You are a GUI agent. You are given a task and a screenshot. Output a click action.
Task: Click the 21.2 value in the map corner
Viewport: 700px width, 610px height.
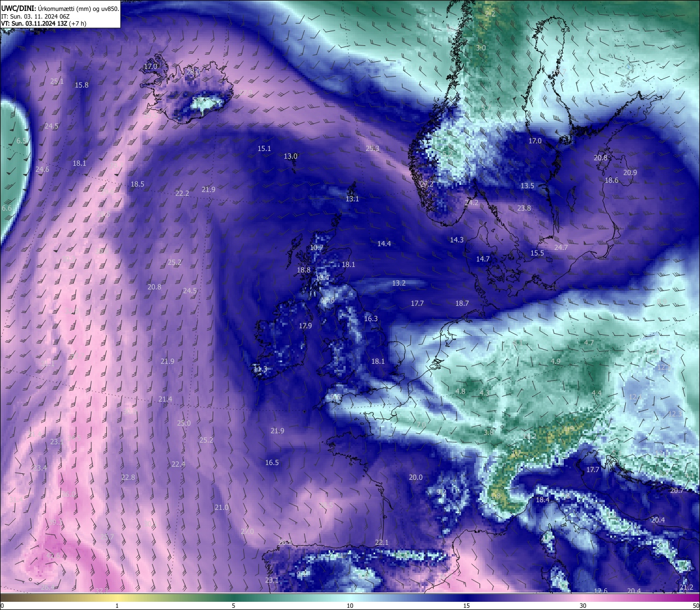pyautogui.click(x=686, y=588)
